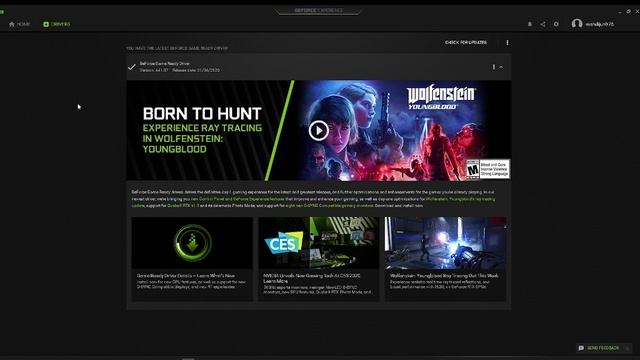Open Wolfenstein Youngblood Ray Tracing article title

click(444, 276)
